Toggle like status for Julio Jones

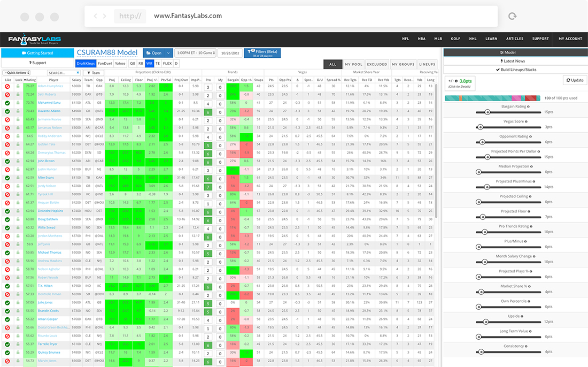pyautogui.click(x=7, y=303)
